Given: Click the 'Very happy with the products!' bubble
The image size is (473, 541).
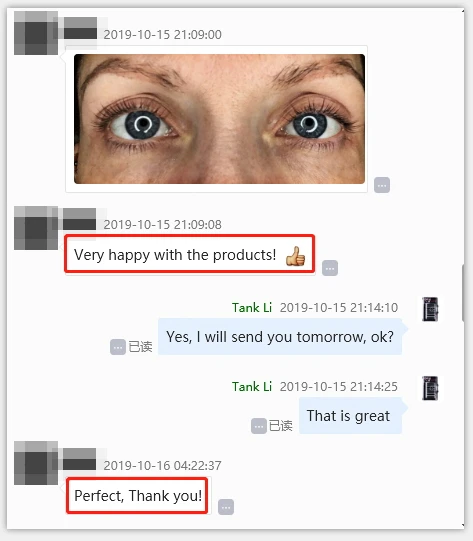Looking at the screenshot, I should 190,254.
